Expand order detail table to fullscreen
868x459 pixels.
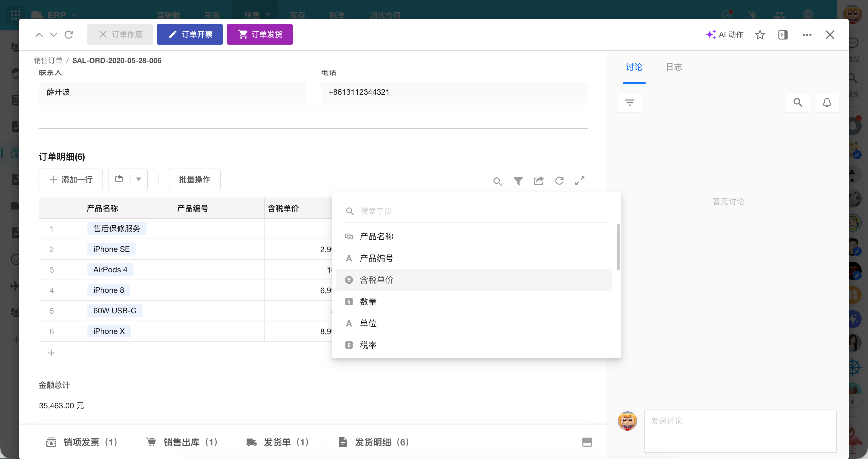[x=580, y=181]
